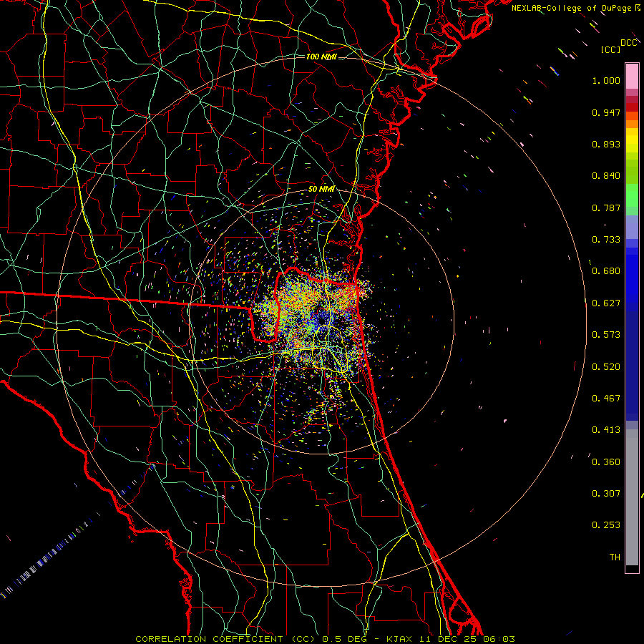Viewport: 644px width, 644px height.
Task: Click the 0.307 scale value
Action: (606, 494)
